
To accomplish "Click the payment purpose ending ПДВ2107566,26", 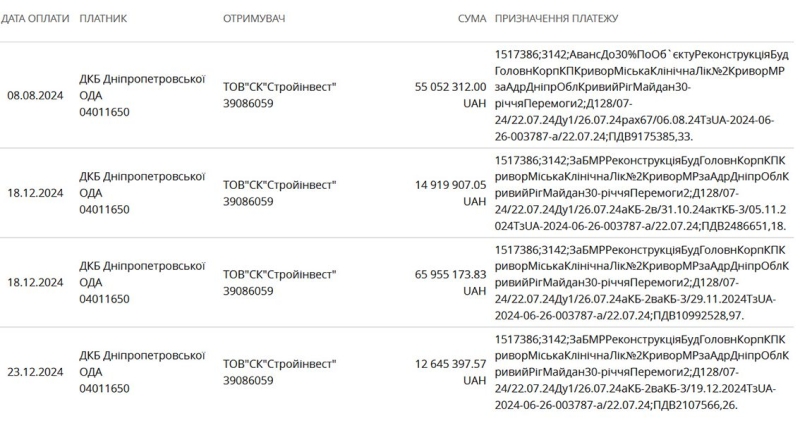I will pyautogui.click(x=642, y=372).
